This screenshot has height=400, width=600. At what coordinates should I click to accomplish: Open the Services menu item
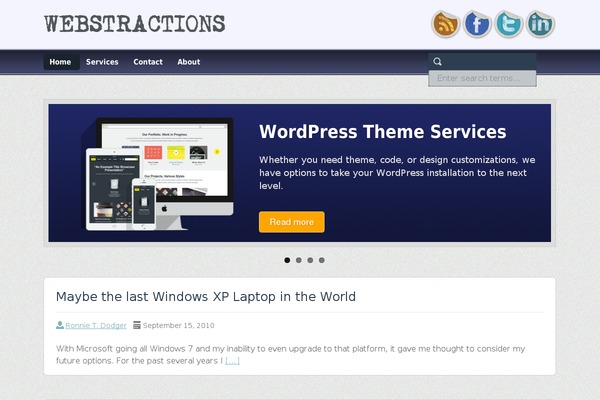(102, 62)
